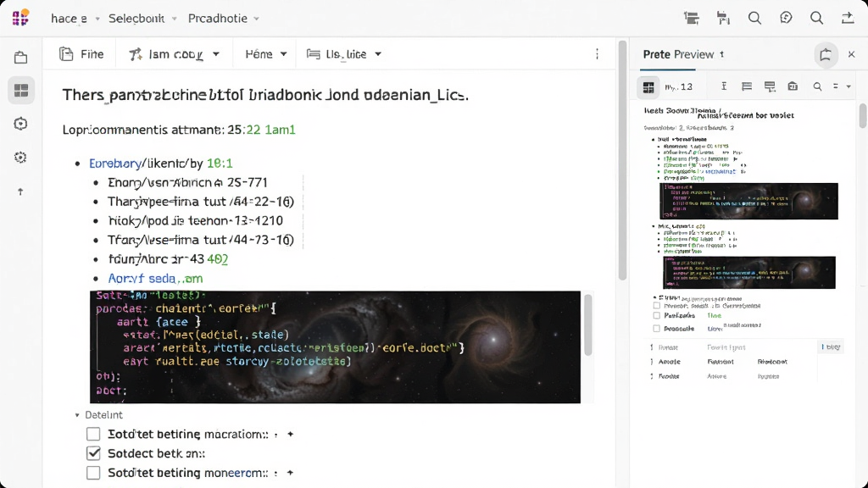Click the small button in preview table header
868x488 pixels.
click(831, 347)
